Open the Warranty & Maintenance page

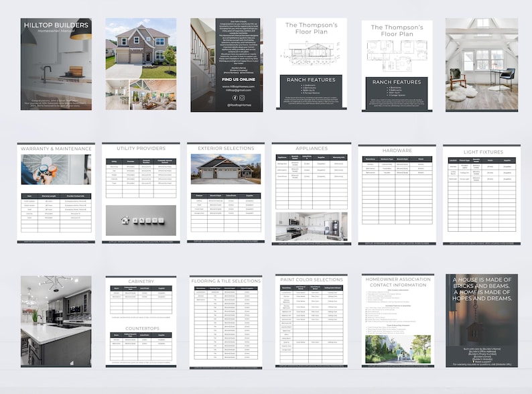[56, 193]
